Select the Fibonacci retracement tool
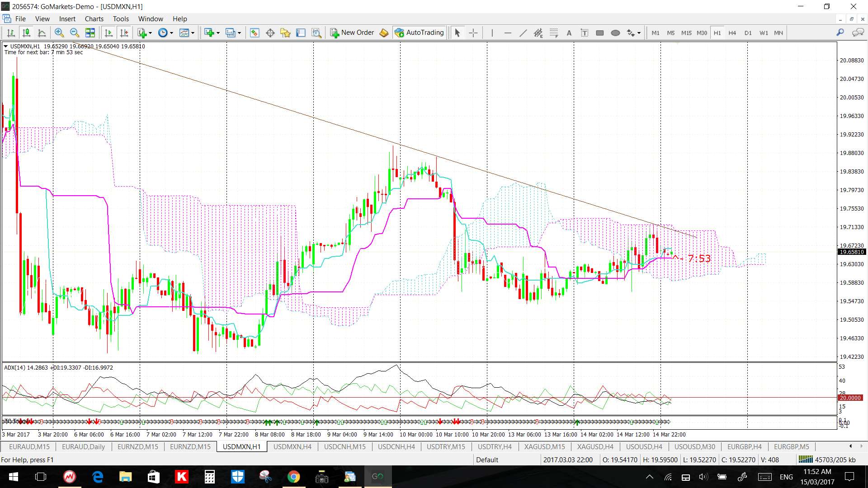868x488 pixels. (554, 33)
